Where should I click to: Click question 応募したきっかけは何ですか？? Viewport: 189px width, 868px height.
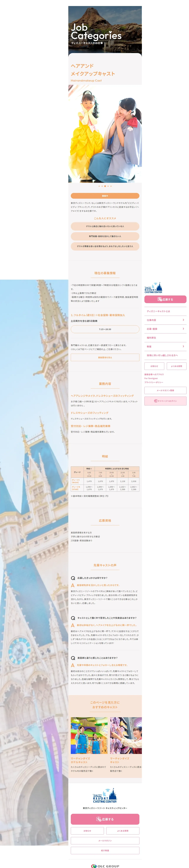pyautogui.click(x=92, y=578)
